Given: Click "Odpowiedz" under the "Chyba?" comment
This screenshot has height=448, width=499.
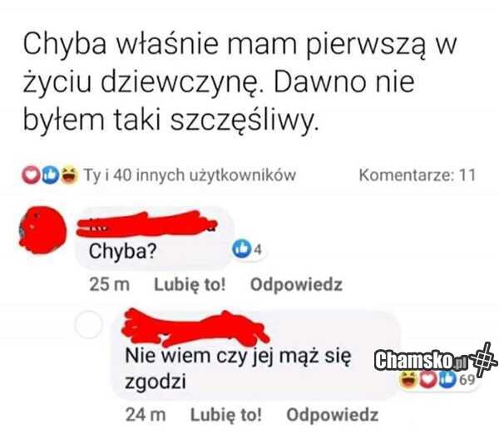Looking at the screenshot, I should [296, 284].
